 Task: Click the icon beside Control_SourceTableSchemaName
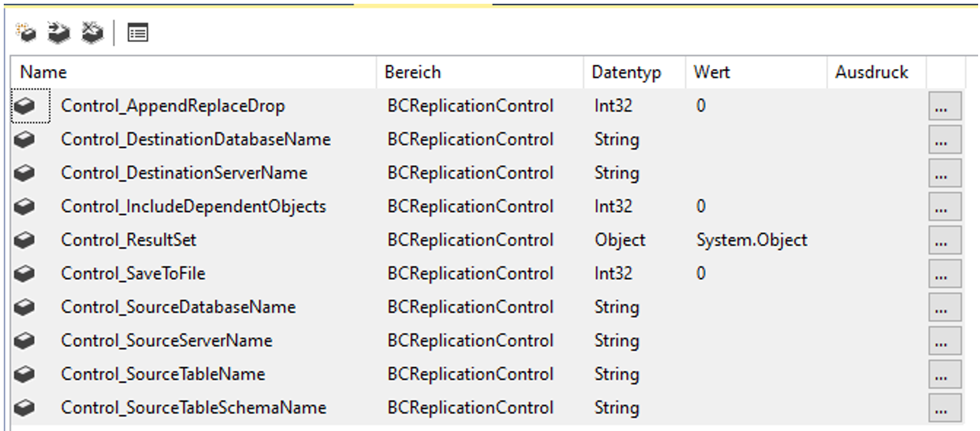click(x=24, y=408)
